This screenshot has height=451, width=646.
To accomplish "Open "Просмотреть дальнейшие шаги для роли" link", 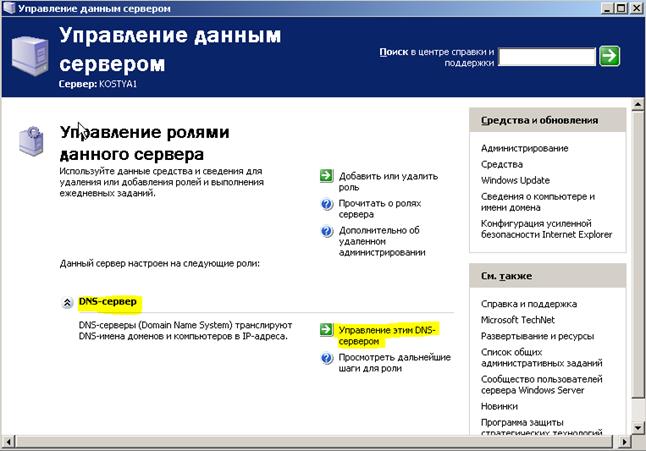I will [394, 363].
